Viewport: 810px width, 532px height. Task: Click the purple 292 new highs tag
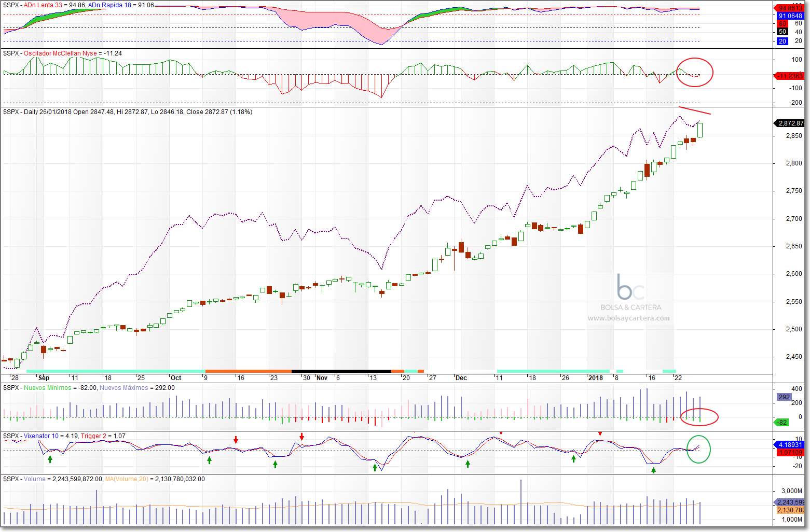784,397
